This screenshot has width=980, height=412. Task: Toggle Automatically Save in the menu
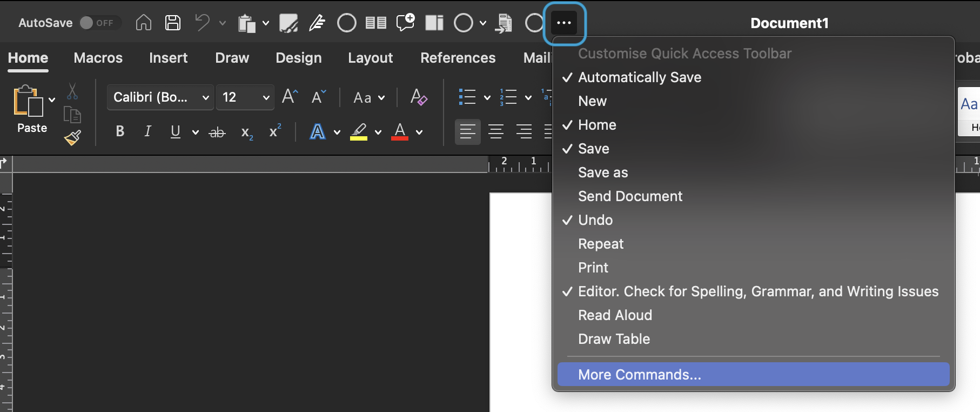(754, 77)
